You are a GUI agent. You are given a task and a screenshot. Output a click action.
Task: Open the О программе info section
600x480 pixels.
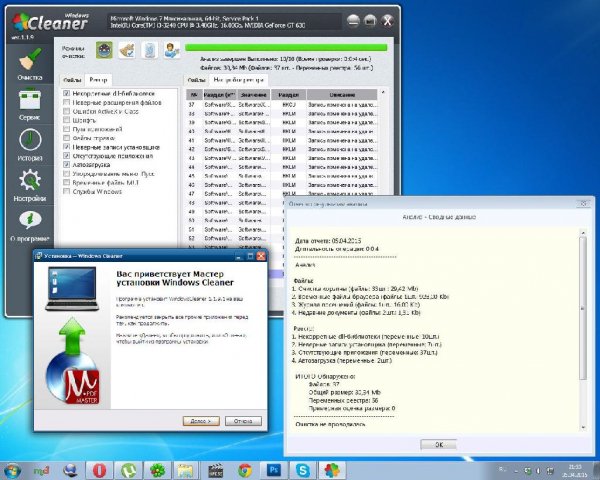(x=30, y=226)
